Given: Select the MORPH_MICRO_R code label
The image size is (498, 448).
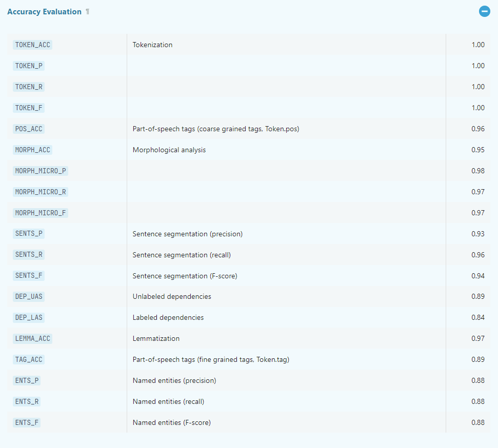Looking at the screenshot, I should coord(41,192).
